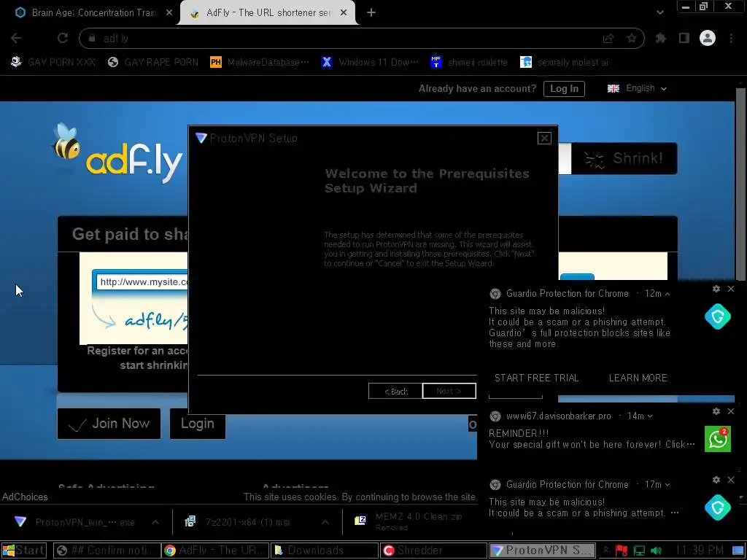Open settings gear of top Guardio notification
The image size is (747, 560).
click(716, 289)
